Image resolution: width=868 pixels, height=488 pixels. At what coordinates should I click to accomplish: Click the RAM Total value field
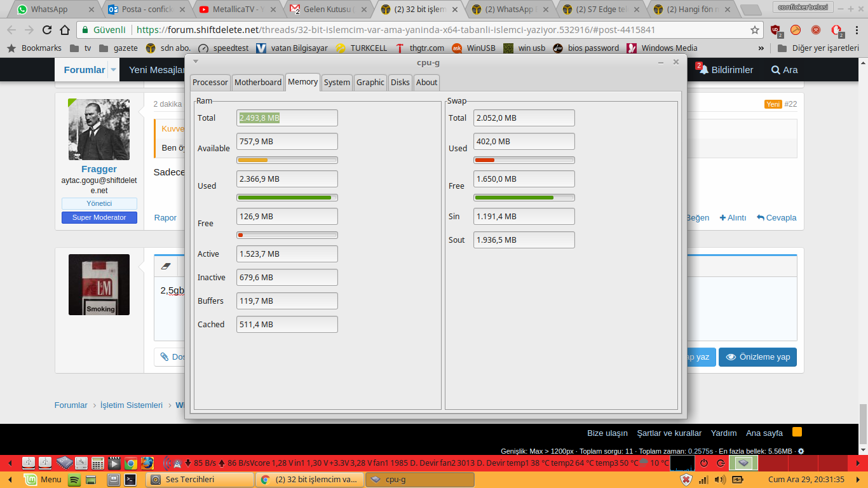point(287,118)
